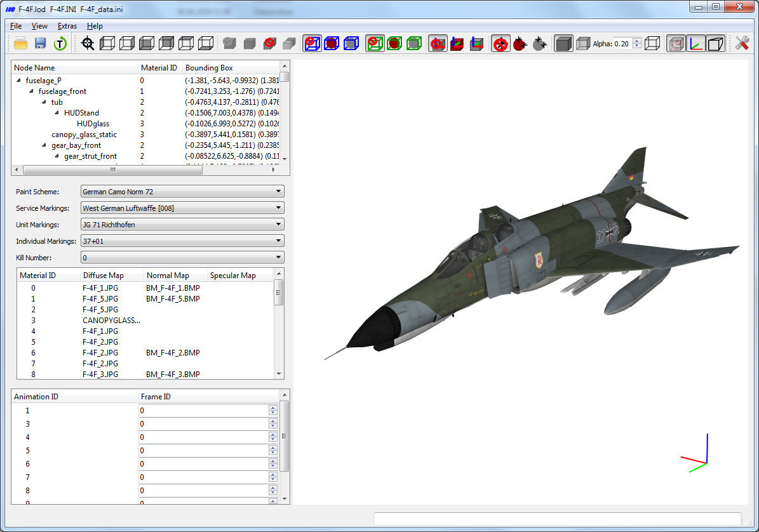The image size is (759, 532).
Task: Click the Frame ID field for animation 1
Action: 203,411
